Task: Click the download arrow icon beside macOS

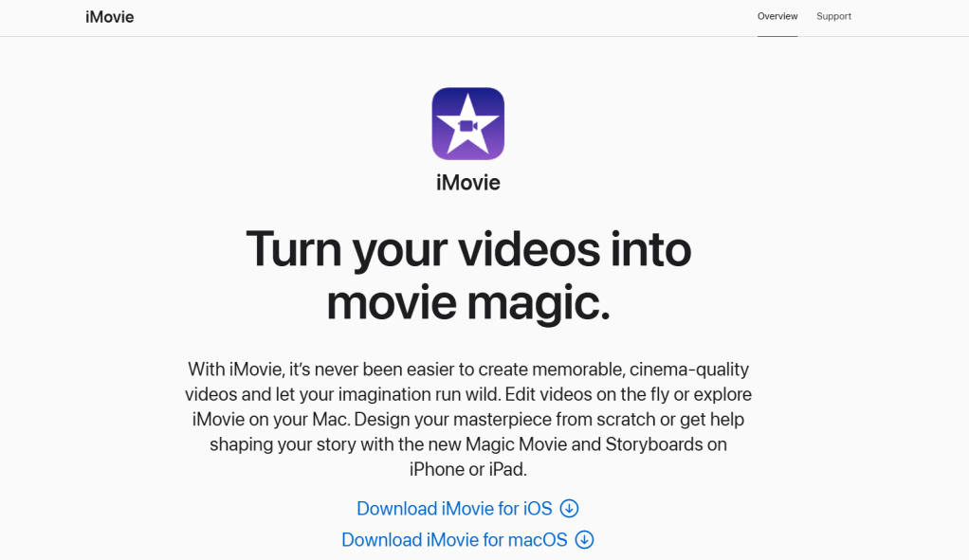Action: [585, 540]
